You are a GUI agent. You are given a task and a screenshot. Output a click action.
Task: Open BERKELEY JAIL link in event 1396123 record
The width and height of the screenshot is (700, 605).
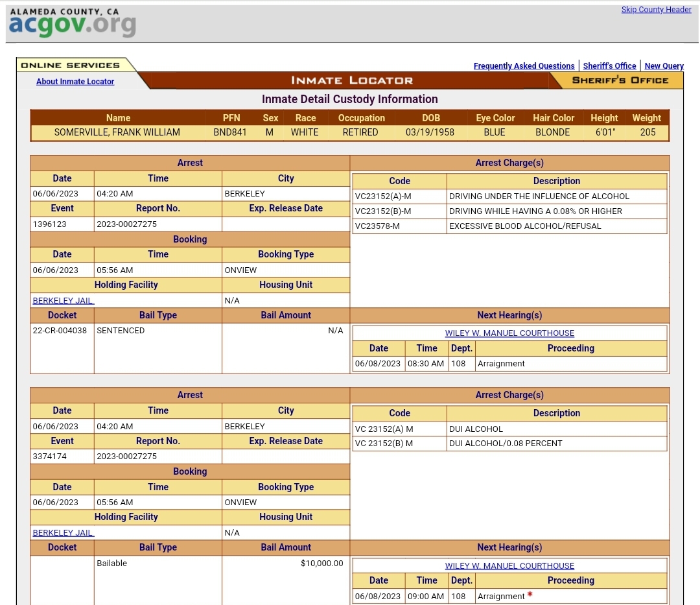coord(63,300)
